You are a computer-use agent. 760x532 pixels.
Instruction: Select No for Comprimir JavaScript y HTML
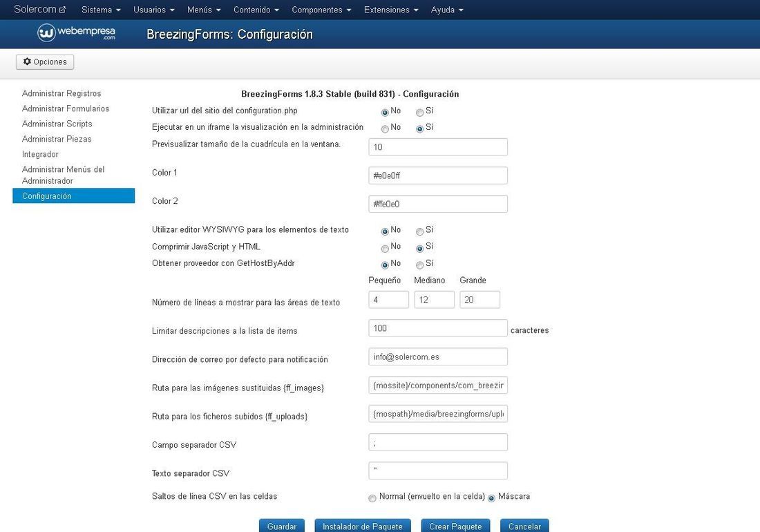pos(385,249)
